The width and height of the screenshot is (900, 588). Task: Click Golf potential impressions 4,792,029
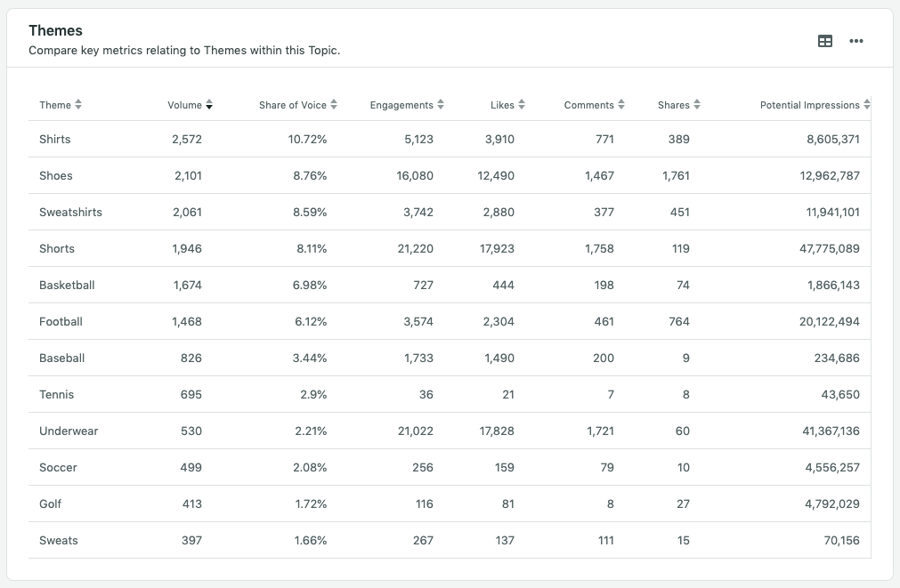click(x=832, y=504)
